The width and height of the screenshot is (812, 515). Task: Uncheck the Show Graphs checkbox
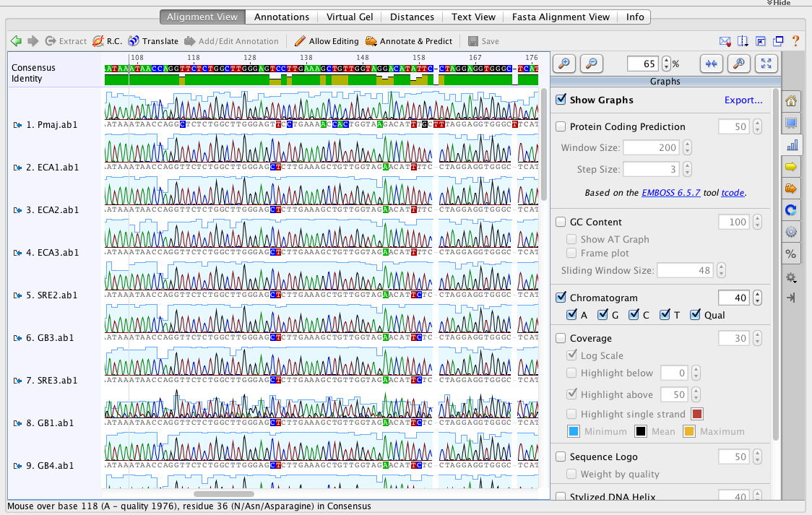(561, 100)
